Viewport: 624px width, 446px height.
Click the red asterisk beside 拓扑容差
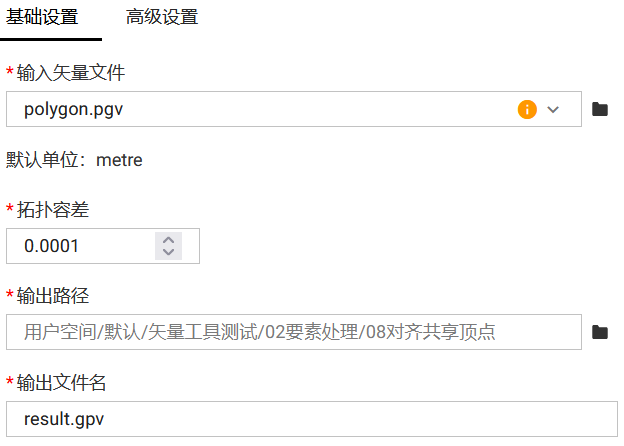coord(10,209)
